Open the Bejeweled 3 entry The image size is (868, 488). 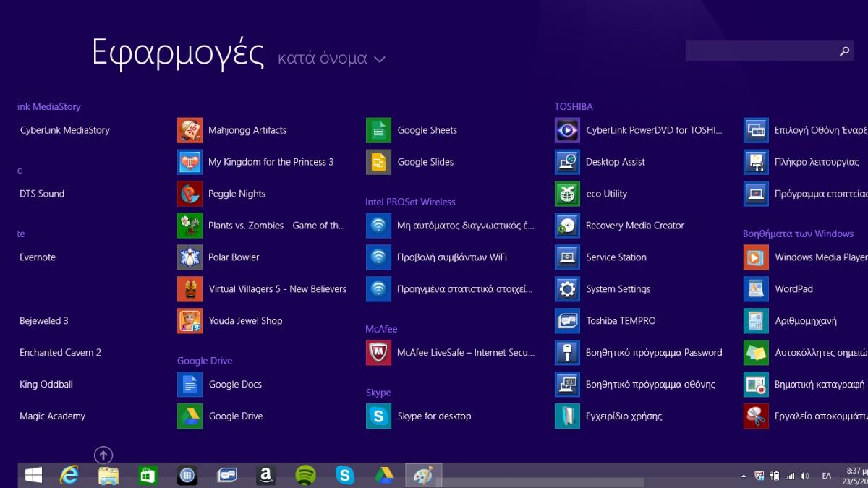(44, 321)
